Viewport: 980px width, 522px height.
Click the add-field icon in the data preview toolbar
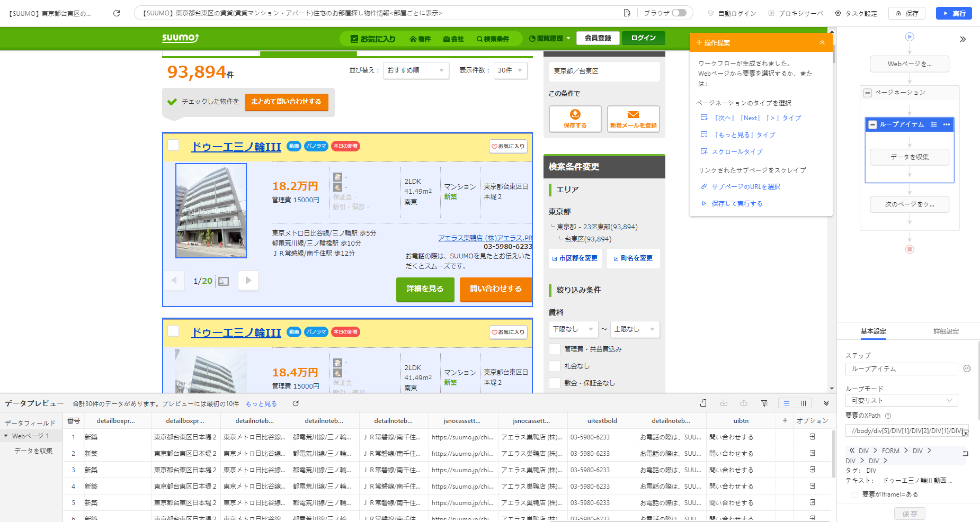pyautogui.click(x=703, y=403)
